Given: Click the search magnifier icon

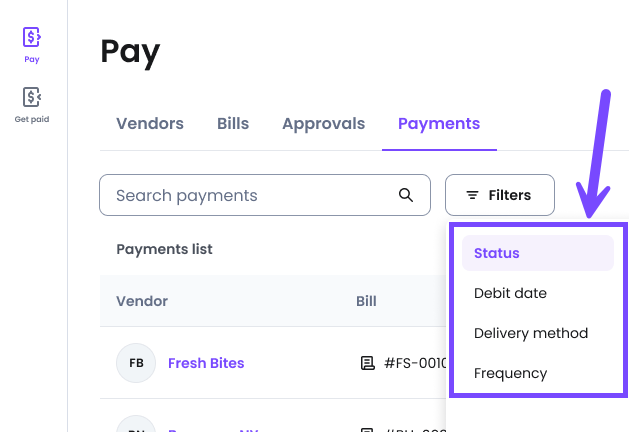Looking at the screenshot, I should coord(406,195).
